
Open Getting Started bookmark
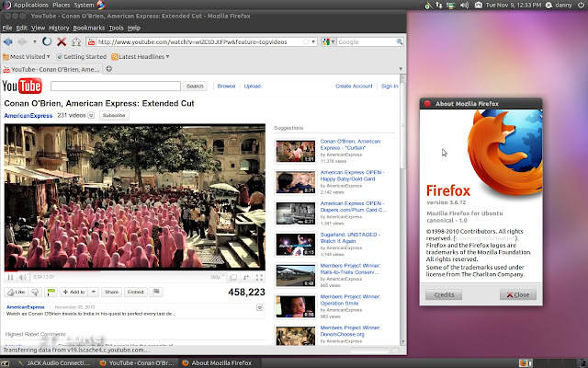coord(82,57)
